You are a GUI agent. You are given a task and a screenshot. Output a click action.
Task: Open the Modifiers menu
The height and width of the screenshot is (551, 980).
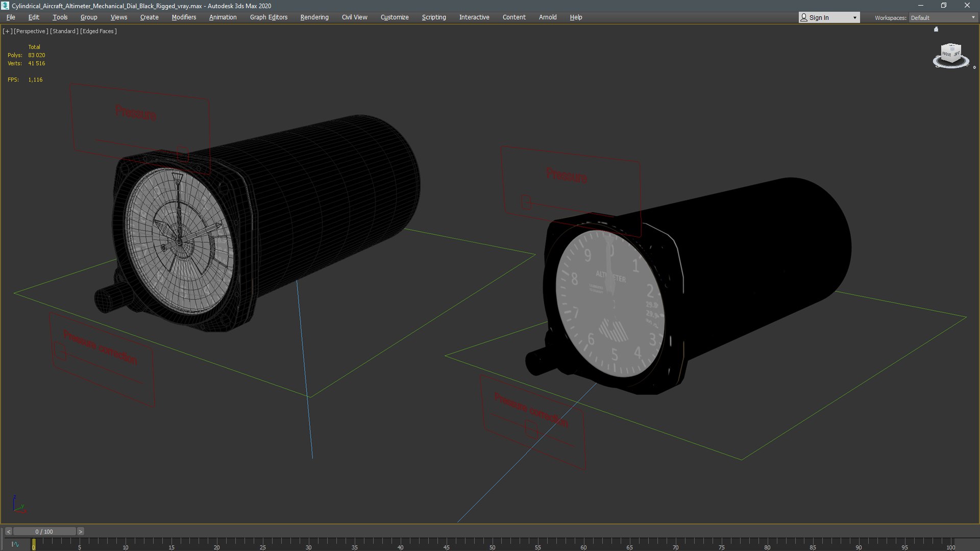point(184,17)
